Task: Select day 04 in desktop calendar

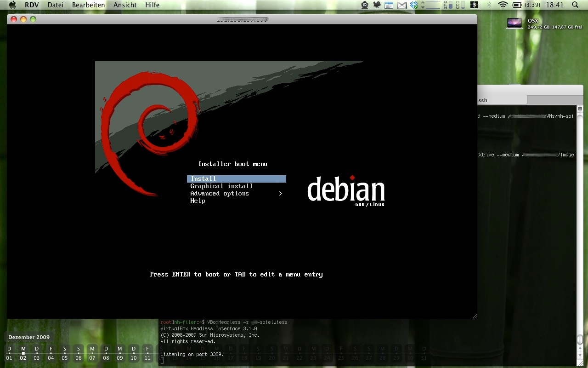Action: point(51,354)
